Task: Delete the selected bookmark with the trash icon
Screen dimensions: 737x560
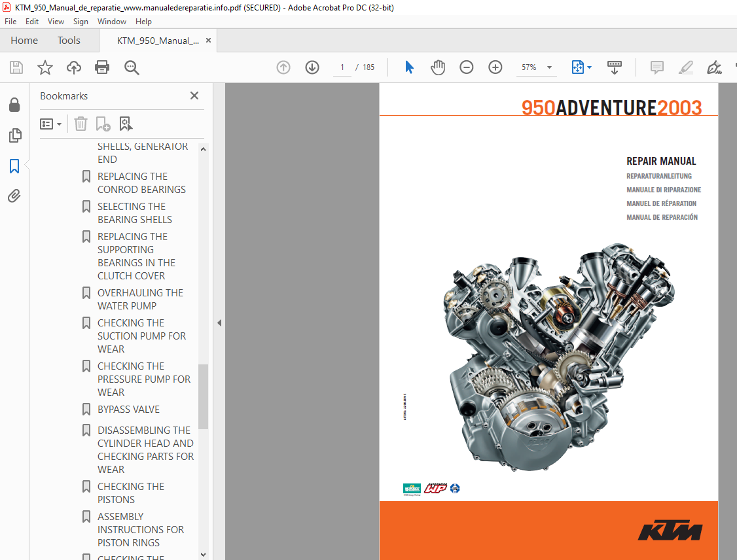Action: [81, 124]
